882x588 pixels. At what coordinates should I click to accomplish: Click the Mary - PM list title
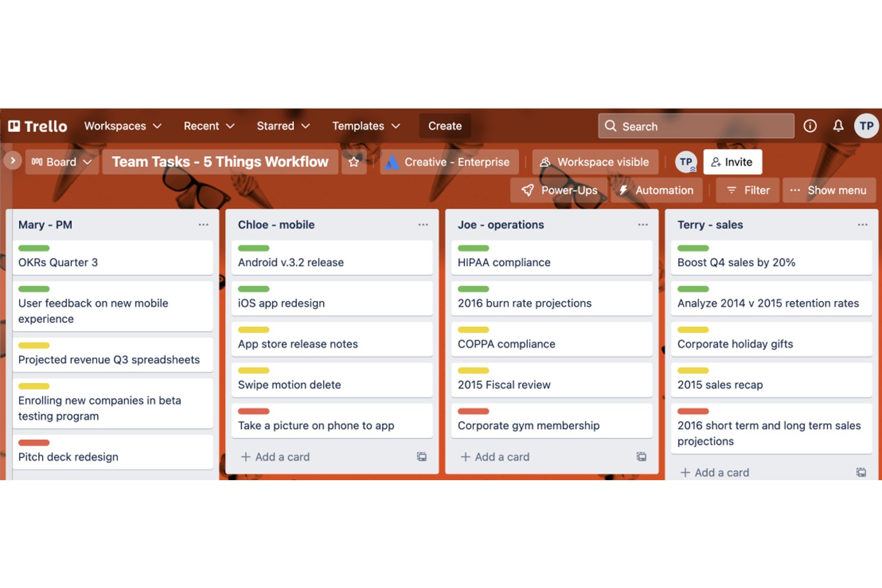45,225
